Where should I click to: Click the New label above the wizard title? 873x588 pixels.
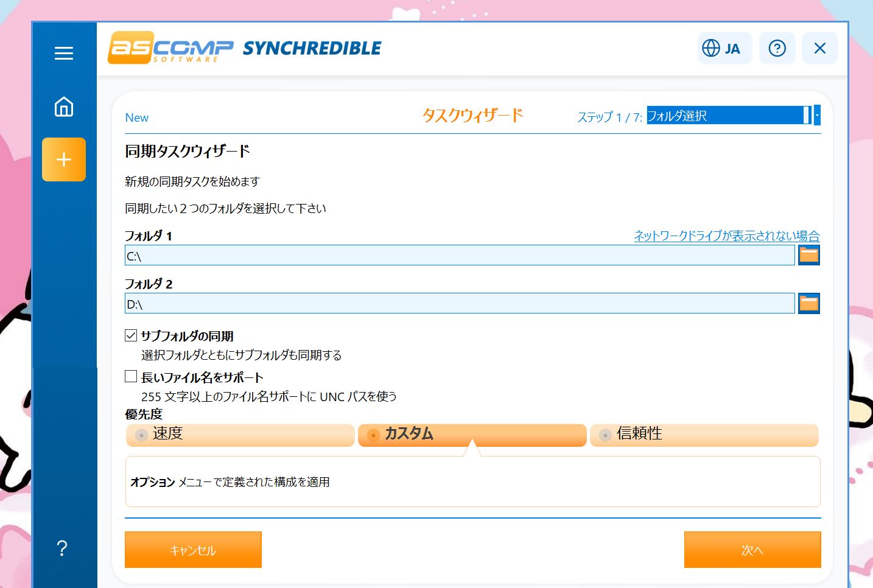tap(136, 117)
